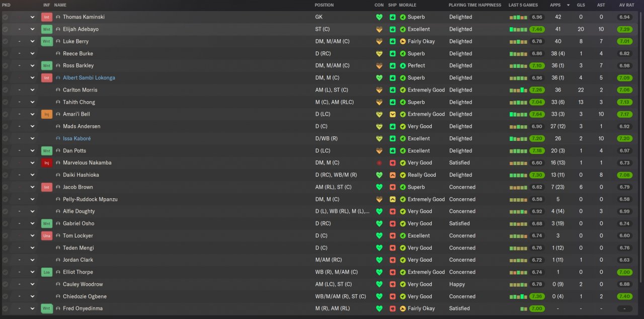This screenshot has width=644, height=319.
Task: Click the person icon beside Issa Kaboré
Action: coord(58,138)
